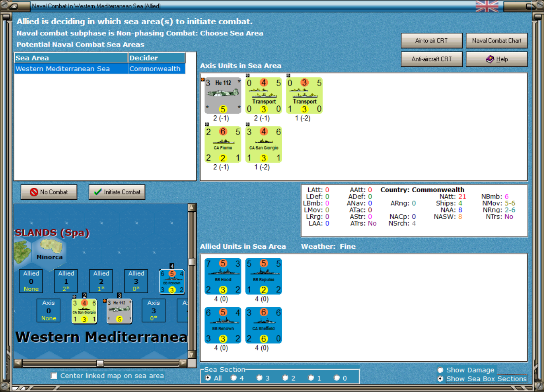
Task: Choose the Show Sea Box Sections option
Action: [x=441, y=379]
